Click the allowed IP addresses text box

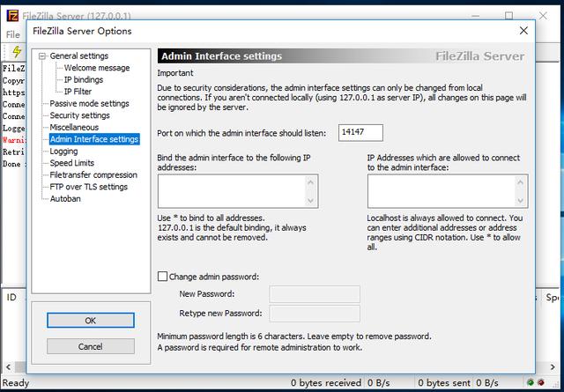click(448, 191)
